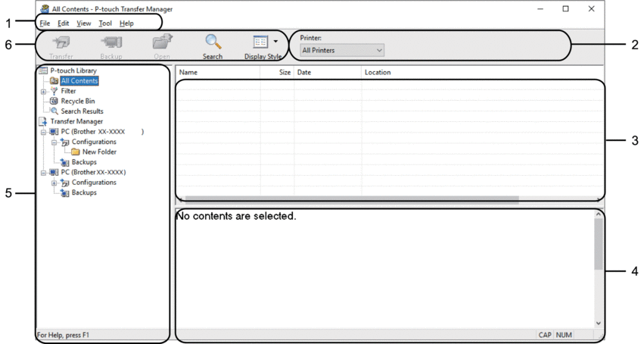Open the File menu
The image size is (644, 344).
45,23
